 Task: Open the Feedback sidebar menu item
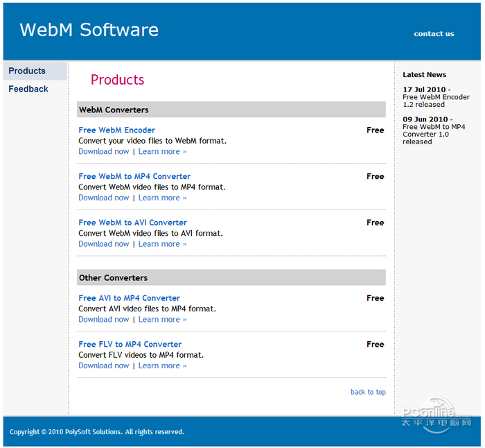pos(28,89)
